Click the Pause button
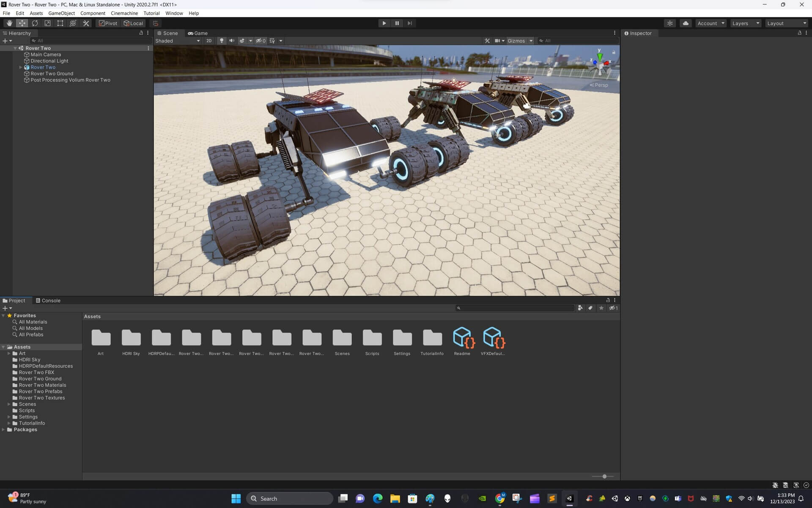812x508 pixels. [397, 23]
